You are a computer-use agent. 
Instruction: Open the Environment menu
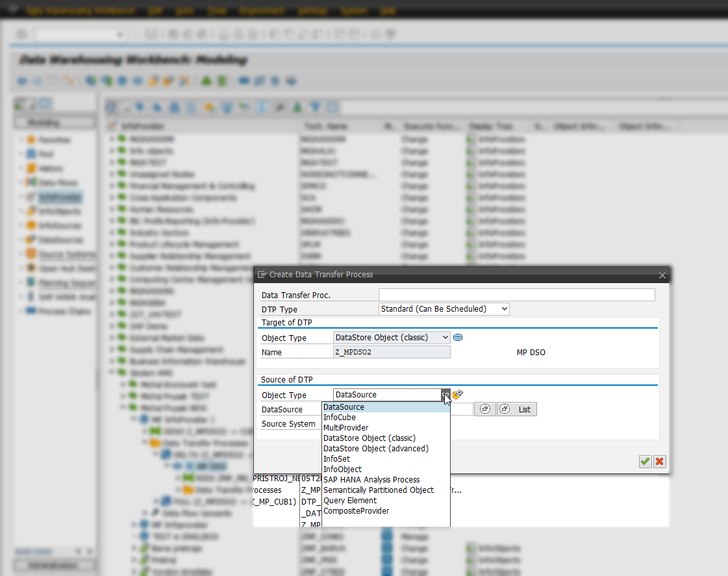(261, 10)
